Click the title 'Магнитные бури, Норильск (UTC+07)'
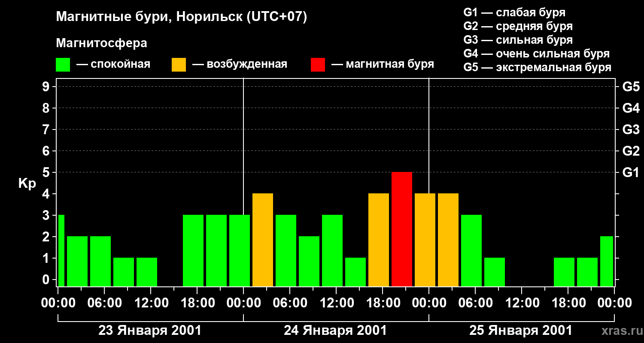 182,17
